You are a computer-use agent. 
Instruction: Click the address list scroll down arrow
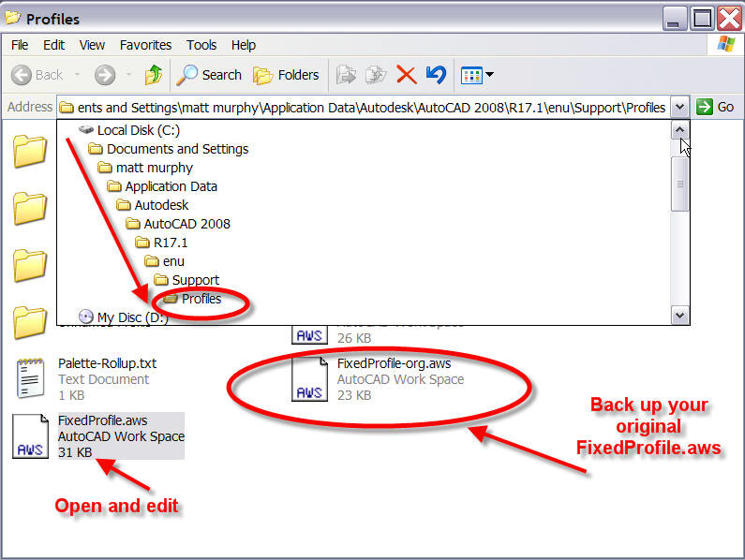680,315
